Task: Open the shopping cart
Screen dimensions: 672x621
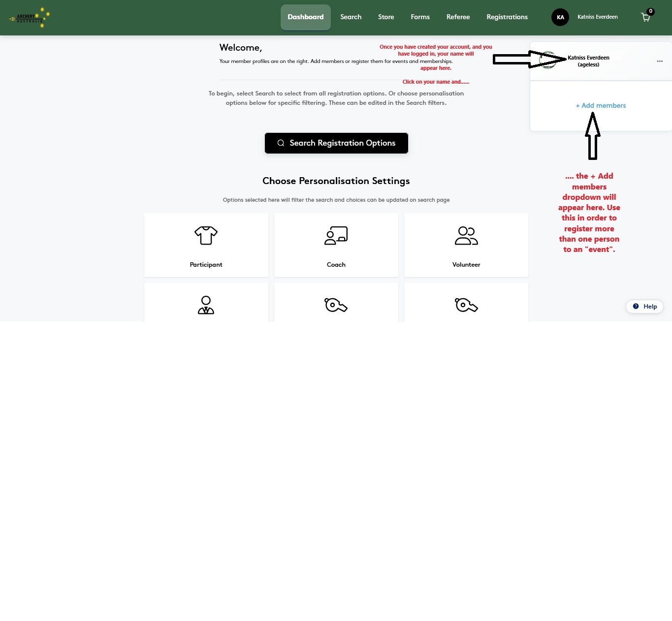Action: (645, 17)
